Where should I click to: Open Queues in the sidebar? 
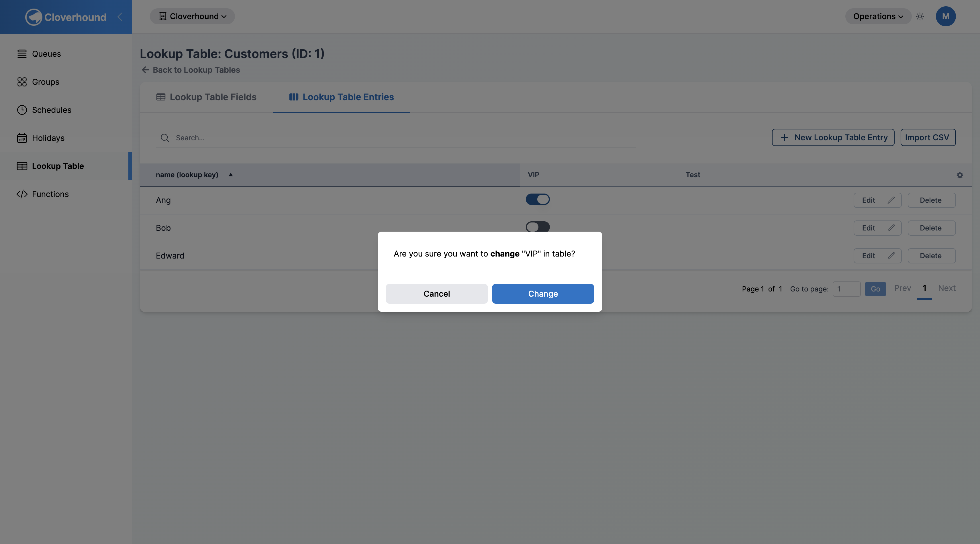pyautogui.click(x=66, y=54)
